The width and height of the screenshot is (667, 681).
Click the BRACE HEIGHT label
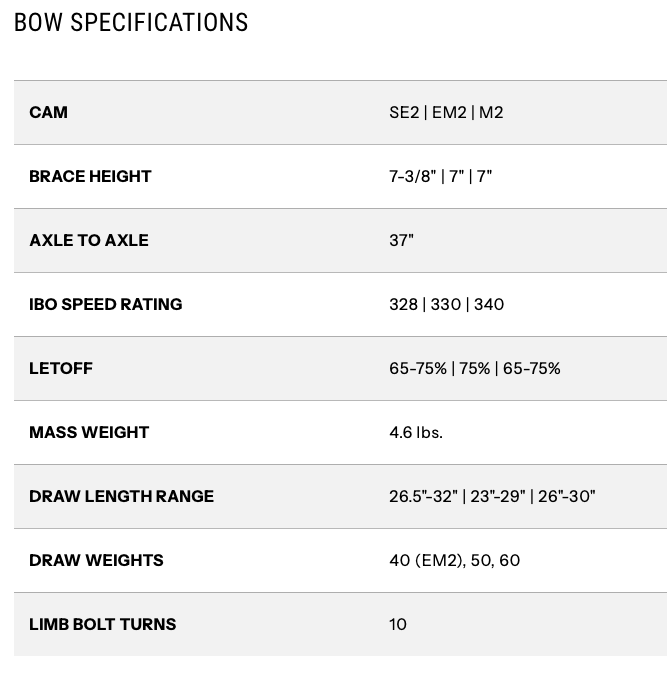(90, 176)
